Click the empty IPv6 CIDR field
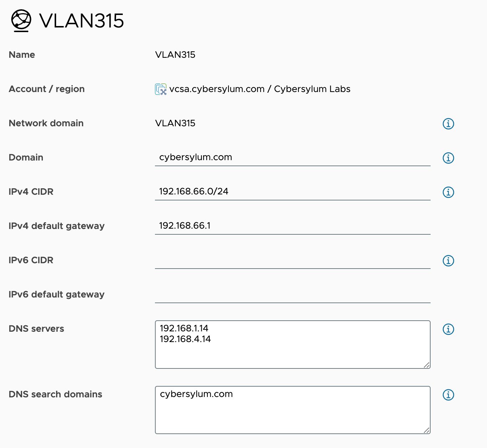Image resolution: width=487 pixels, height=448 pixels. pyautogui.click(x=292, y=260)
